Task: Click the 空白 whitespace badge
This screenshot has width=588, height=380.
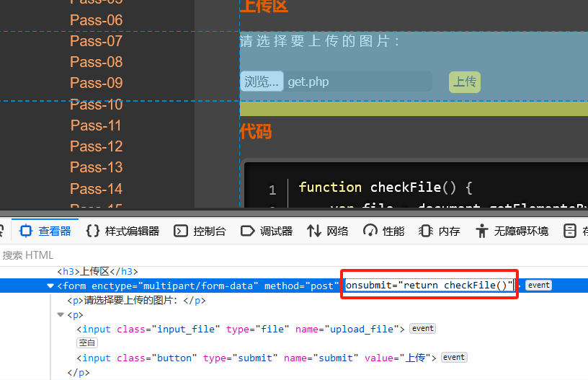Action: click(87, 343)
